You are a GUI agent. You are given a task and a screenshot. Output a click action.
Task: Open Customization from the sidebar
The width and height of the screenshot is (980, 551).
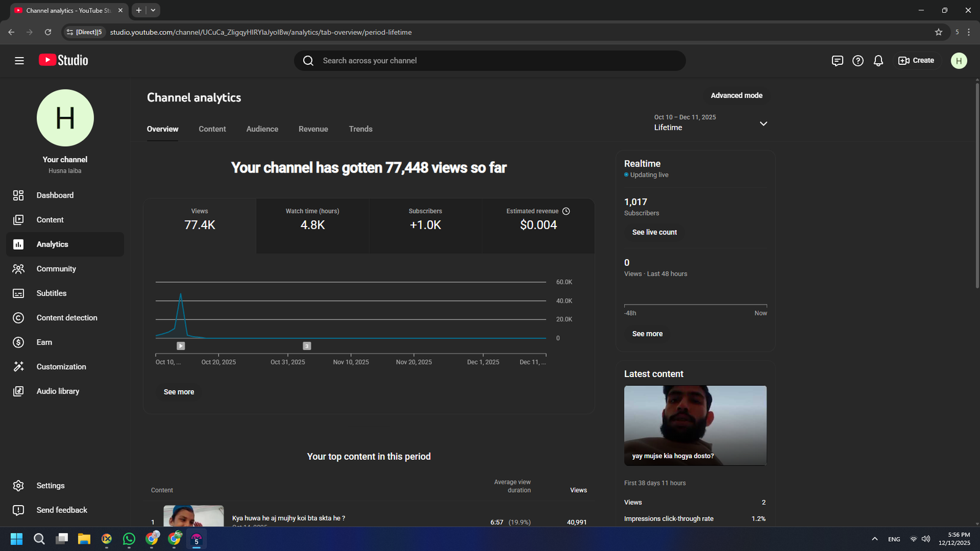pos(61,367)
